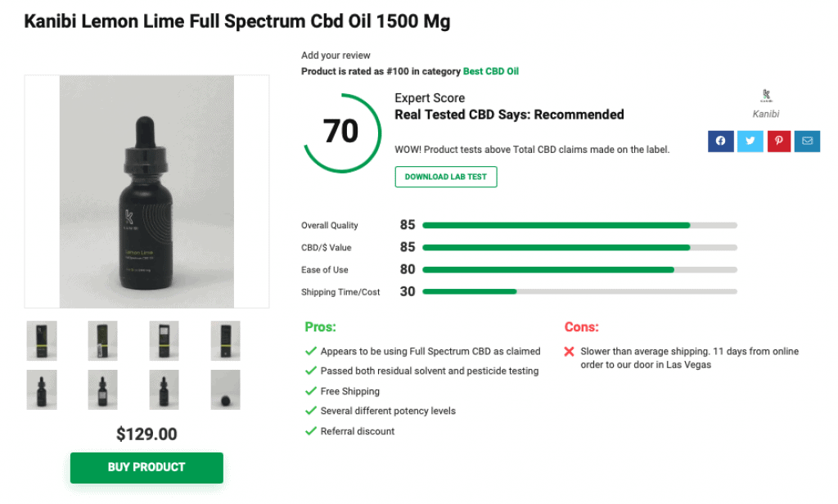The height and width of the screenshot is (504, 838).
Task: Click the Expert Score 70 circle
Action: pyautogui.click(x=342, y=132)
